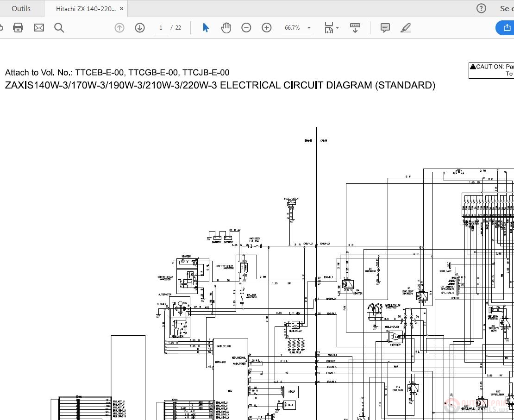Click the ECU block in the diagram
The width and height of the screenshot is (514, 420).
click(231, 379)
